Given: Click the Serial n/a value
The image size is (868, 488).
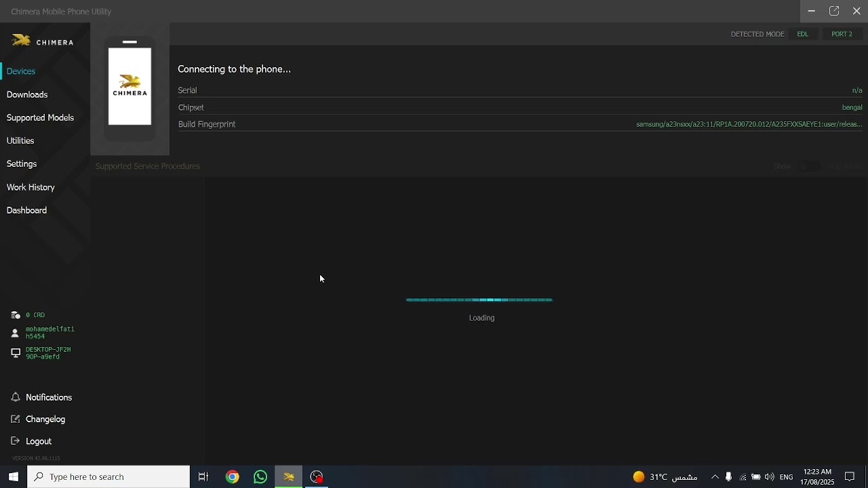Looking at the screenshot, I should pyautogui.click(x=857, y=91).
